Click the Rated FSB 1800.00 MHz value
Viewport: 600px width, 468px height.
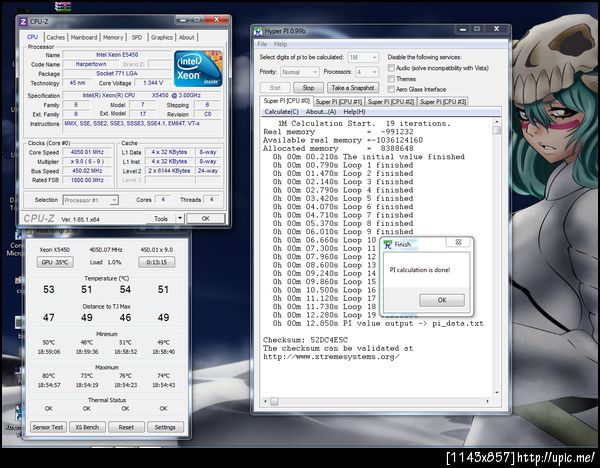point(87,180)
